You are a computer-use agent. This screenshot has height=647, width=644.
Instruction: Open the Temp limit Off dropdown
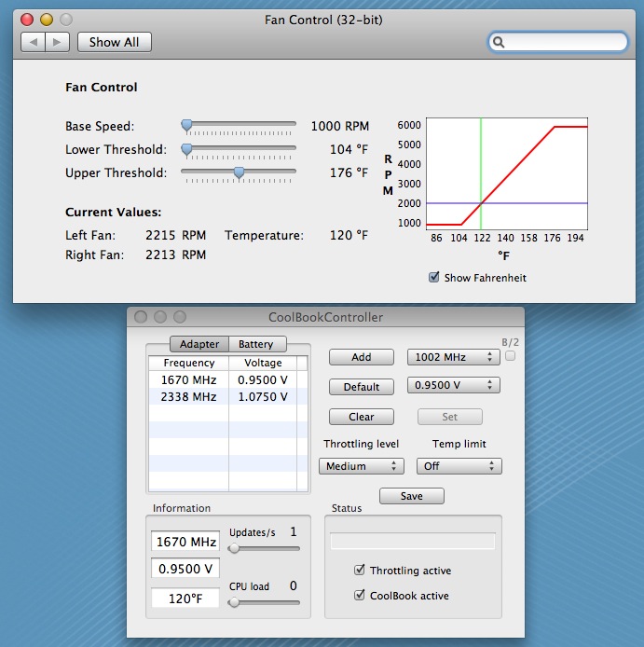[459, 466]
